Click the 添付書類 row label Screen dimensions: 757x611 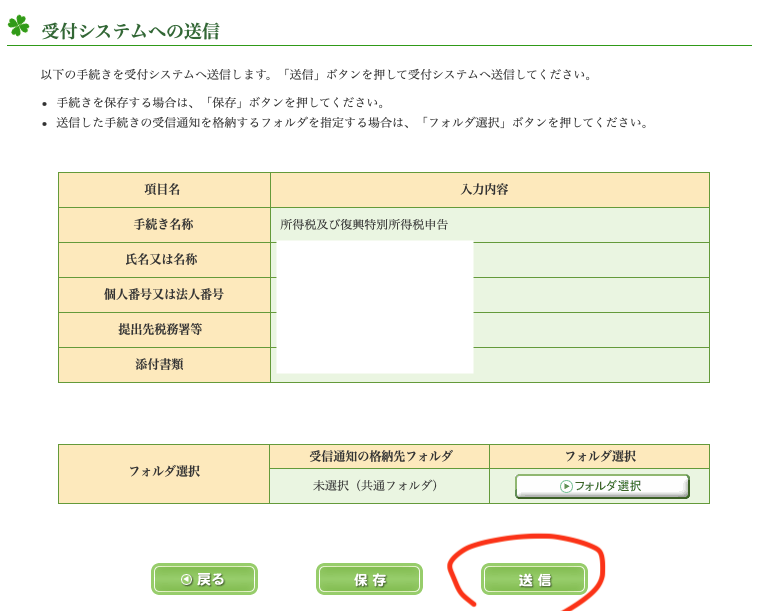(163, 364)
